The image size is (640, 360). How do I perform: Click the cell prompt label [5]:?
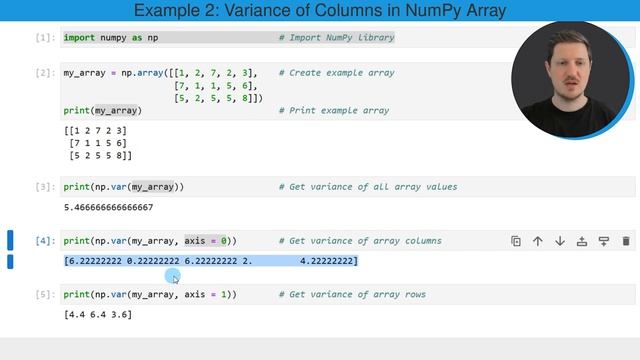[x=45, y=295]
